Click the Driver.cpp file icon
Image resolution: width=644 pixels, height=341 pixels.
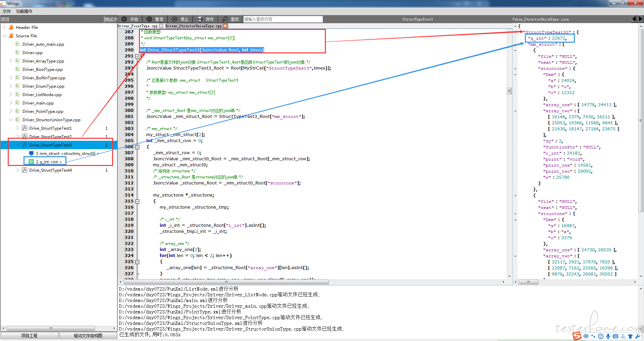click(x=18, y=52)
